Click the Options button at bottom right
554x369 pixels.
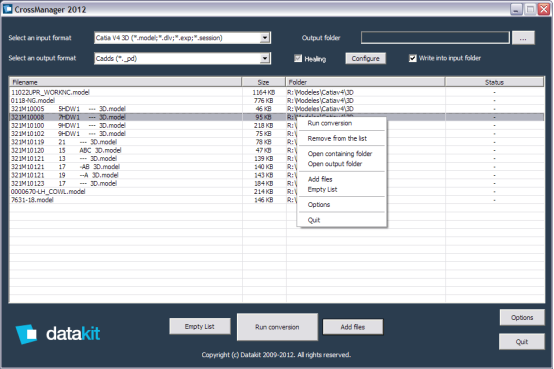pyautogui.click(x=522, y=317)
